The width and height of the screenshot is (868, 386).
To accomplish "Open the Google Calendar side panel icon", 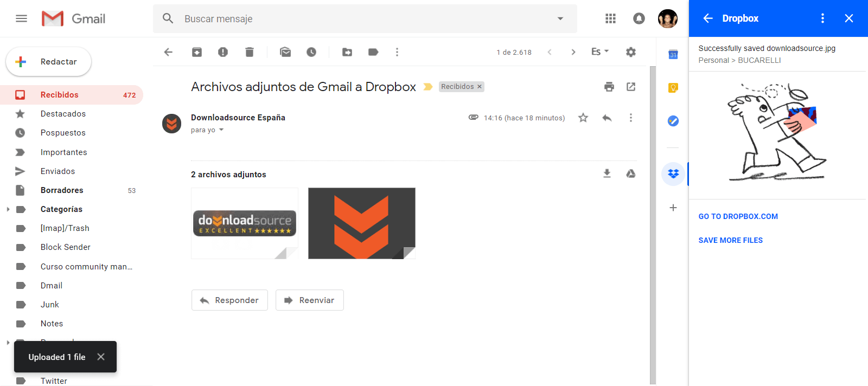I will [673, 54].
